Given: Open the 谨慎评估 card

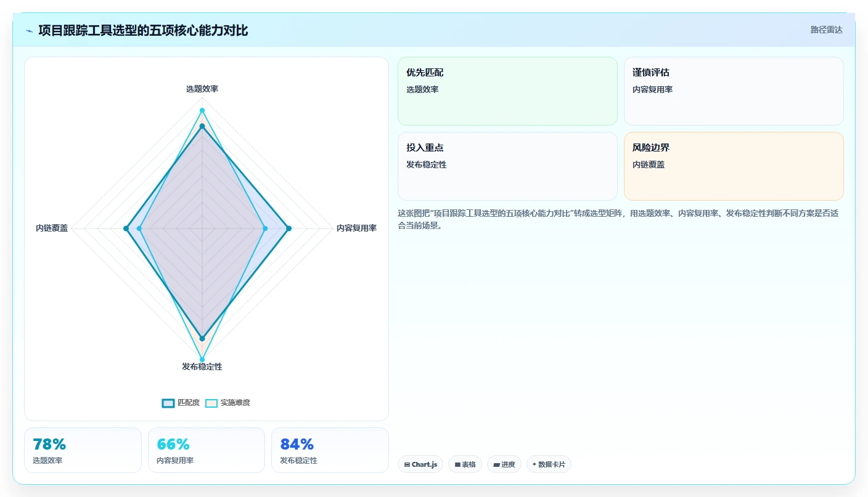Looking at the screenshot, I should (x=734, y=91).
